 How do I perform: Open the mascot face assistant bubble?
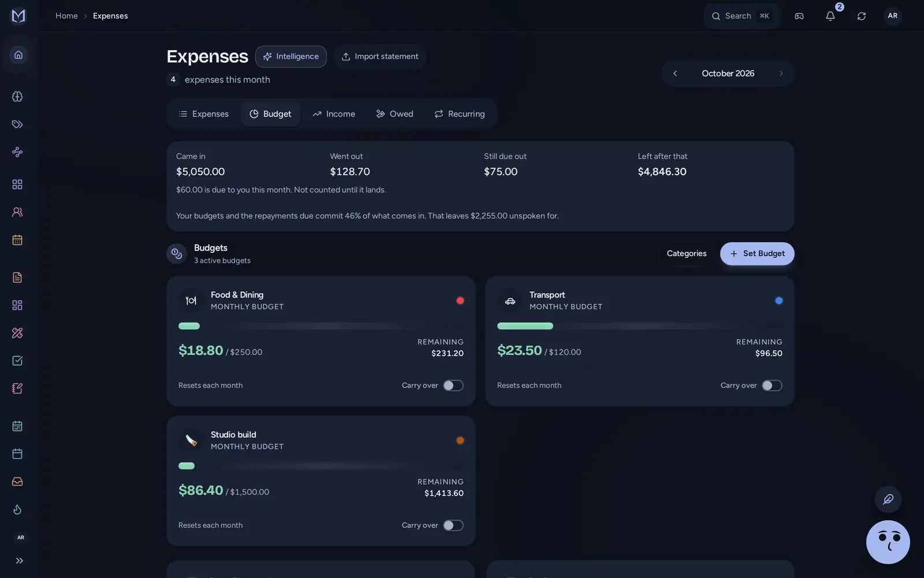click(x=888, y=542)
